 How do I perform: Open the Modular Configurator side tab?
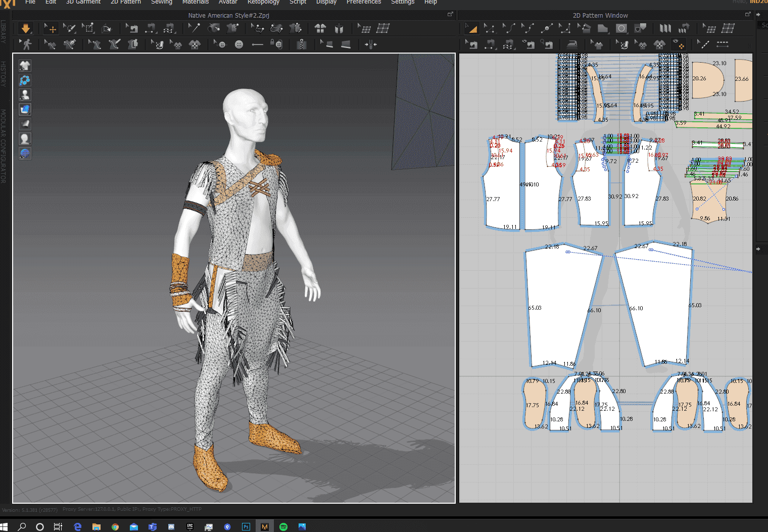pyautogui.click(x=4, y=146)
